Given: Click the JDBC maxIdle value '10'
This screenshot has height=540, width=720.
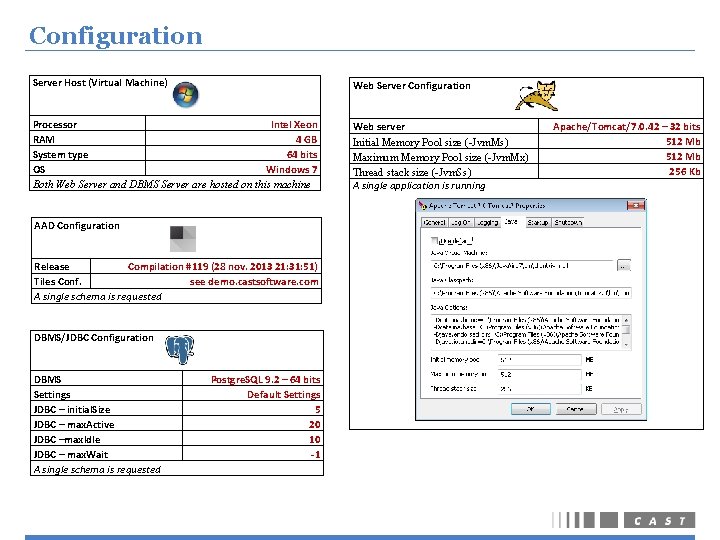Looking at the screenshot, I should point(315,439).
